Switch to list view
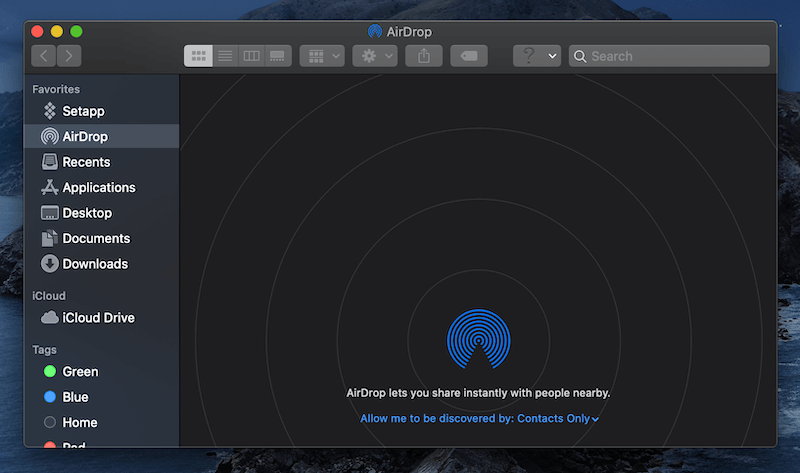 pos(226,56)
